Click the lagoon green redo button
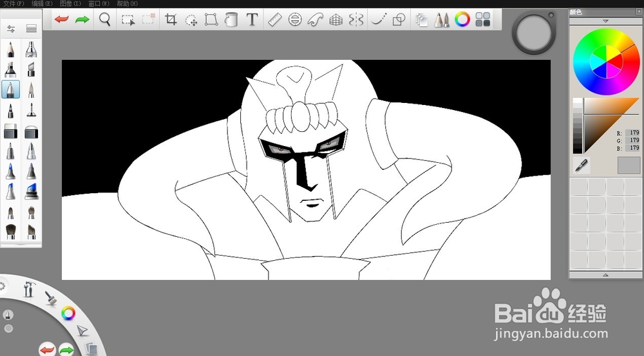The height and width of the screenshot is (356, 644). 66,350
